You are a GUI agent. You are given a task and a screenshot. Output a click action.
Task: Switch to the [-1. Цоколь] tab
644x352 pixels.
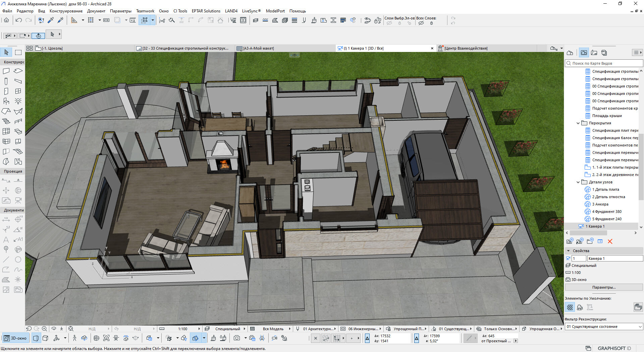pos(52,48)
